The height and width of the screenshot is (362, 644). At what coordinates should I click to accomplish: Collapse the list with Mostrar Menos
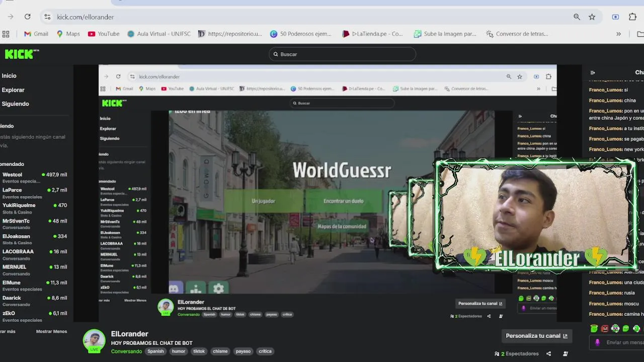(x=51, y=331)
